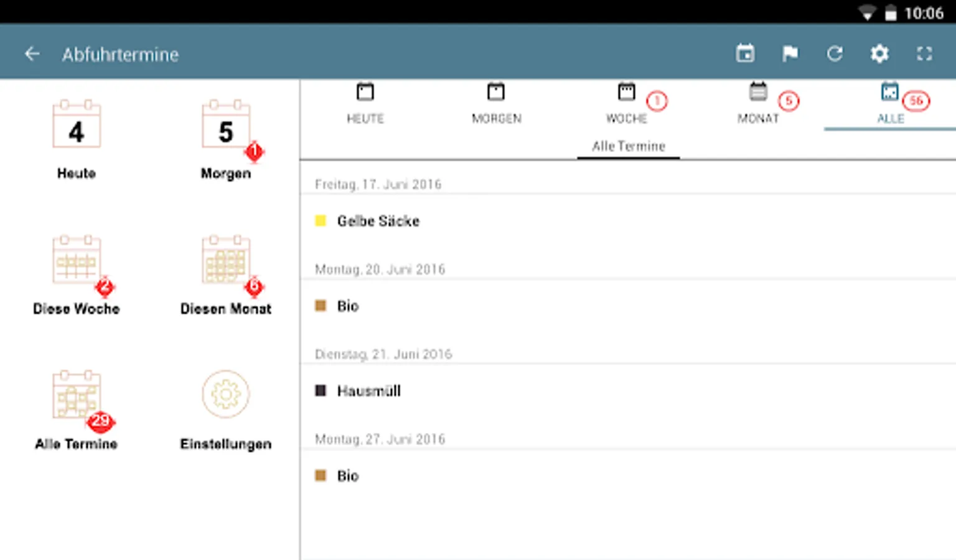Open the Gelbe Säcke entry for Friday
Screen dimensions: 956x560
click(x=377, y=221)
